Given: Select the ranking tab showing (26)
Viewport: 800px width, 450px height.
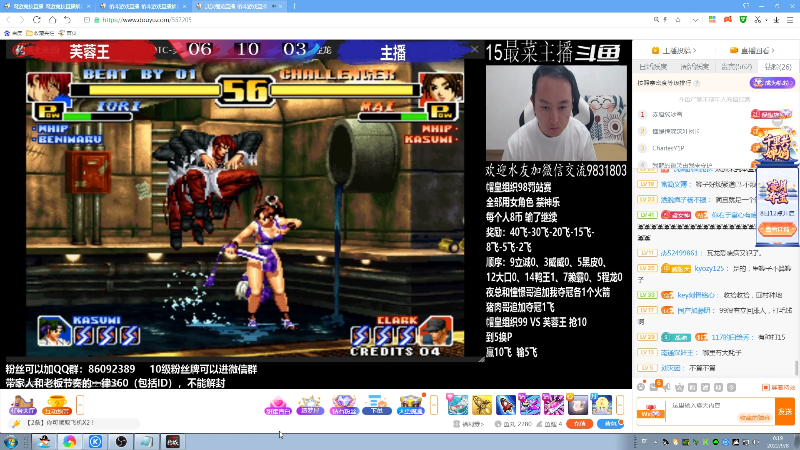Looking at the screenshot, I should [778, 67].
